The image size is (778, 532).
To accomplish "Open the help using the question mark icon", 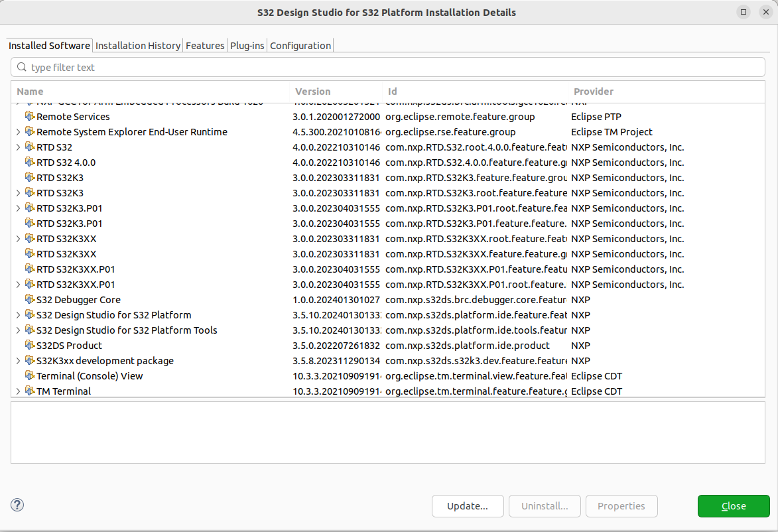I will [x=17, y=505].
